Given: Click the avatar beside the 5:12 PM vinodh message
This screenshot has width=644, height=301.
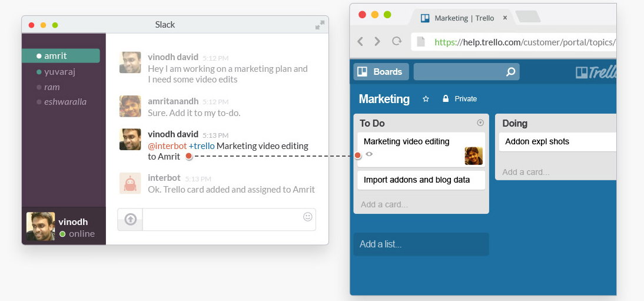Looking at the screenshot, I should 130,62.
